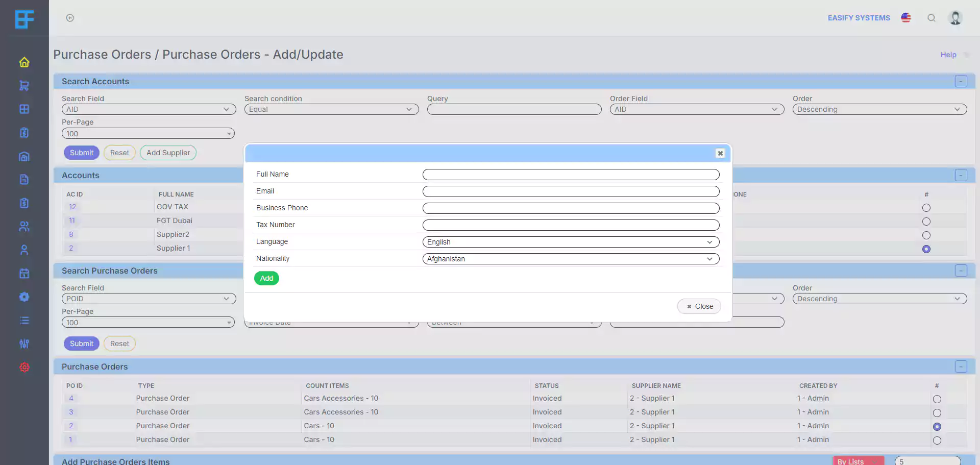Viewport: 980px width, 465px height.
Task: Open the Order Field AID dropdown
Action: pyautogui.click(x=697, y=109)
